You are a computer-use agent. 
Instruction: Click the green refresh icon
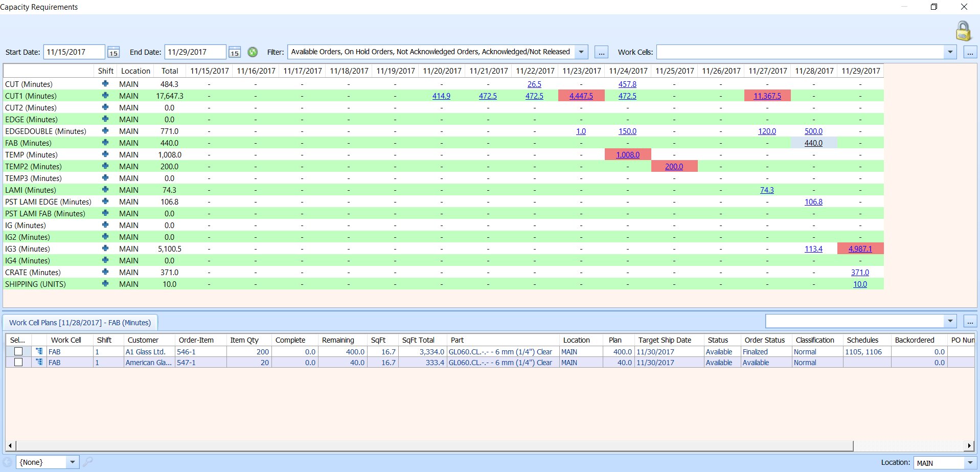coord(253,52)
